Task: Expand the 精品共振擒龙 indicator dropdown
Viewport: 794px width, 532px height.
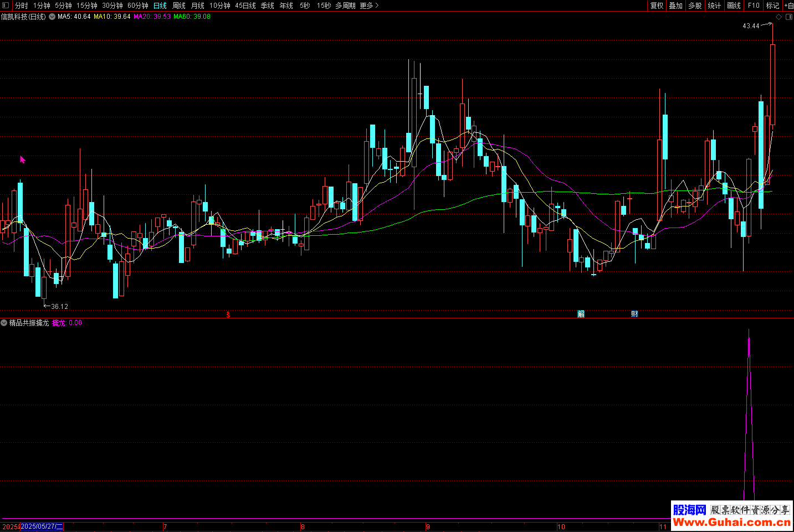Action: click(x=4, y=323)
